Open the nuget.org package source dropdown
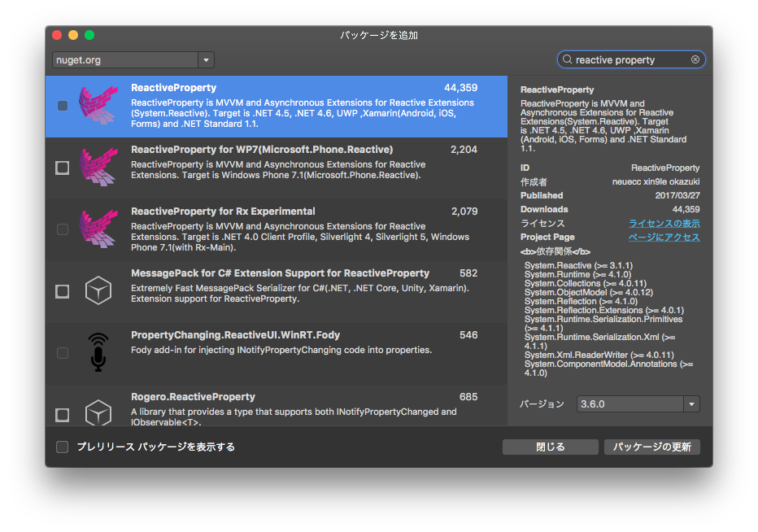 206,59
